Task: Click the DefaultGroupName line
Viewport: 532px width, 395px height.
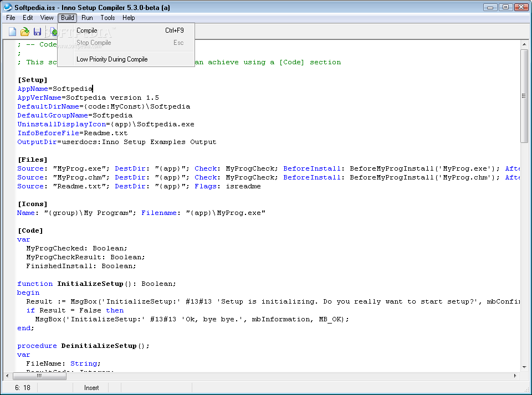Action: pos(75,115)
